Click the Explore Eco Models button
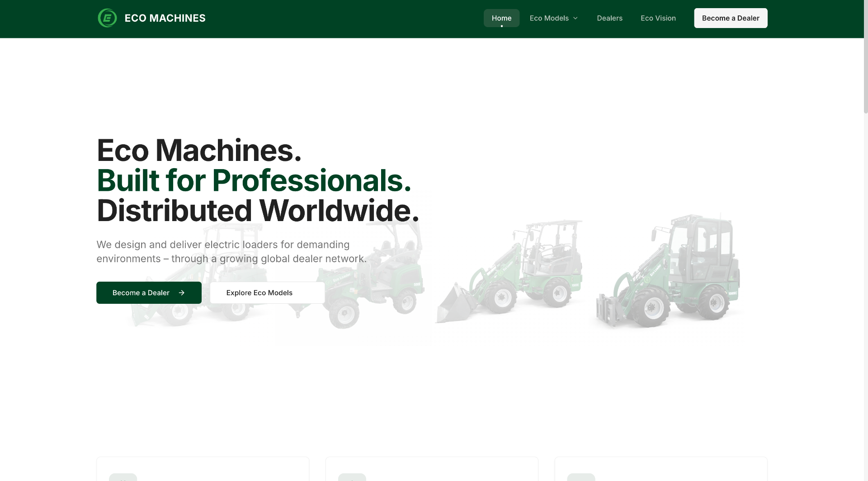This screenshot has width=868, height=481. click(267, 293)
